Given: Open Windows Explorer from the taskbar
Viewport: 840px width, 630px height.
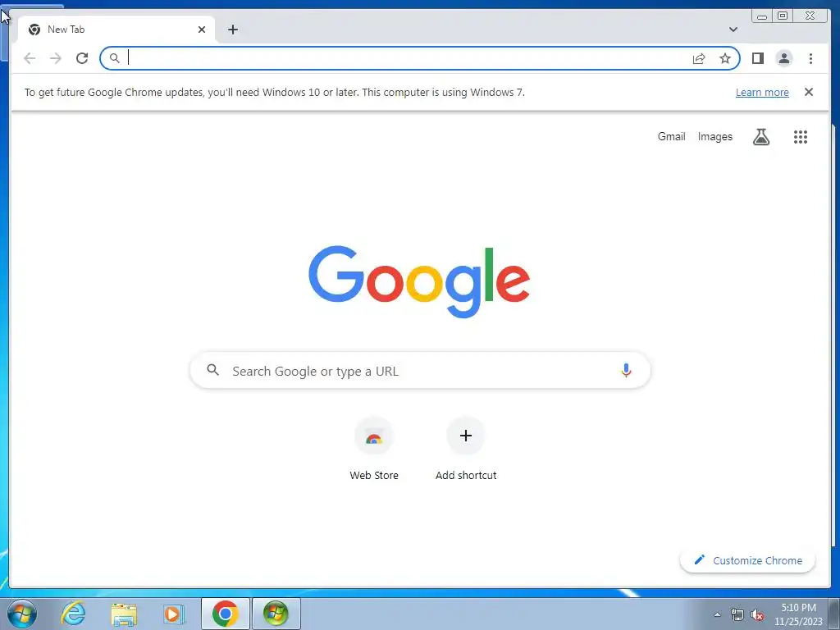Looking at the screenshot, I should pyautogui.click(x=124, y=614).
